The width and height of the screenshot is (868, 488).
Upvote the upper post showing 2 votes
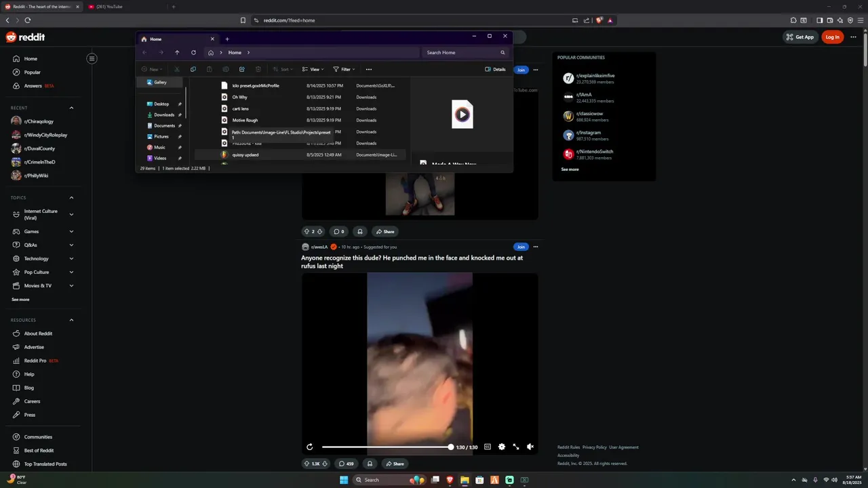(x=307, y=231)
